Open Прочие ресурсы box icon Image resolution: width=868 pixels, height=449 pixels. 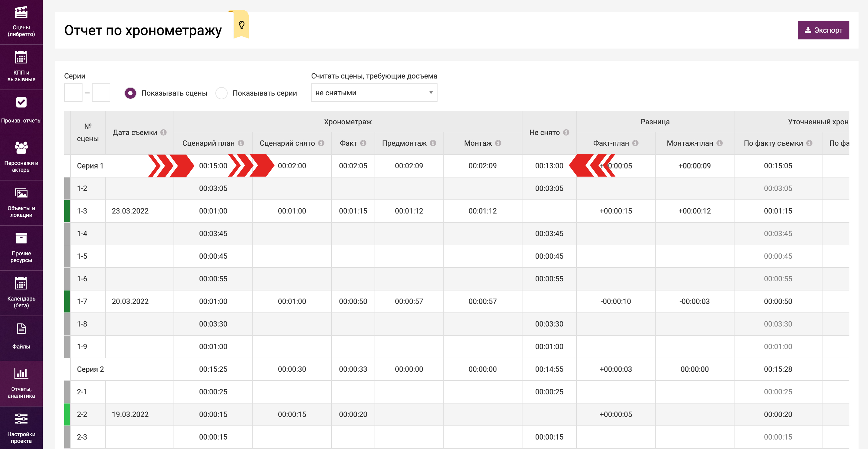(21, 239)
